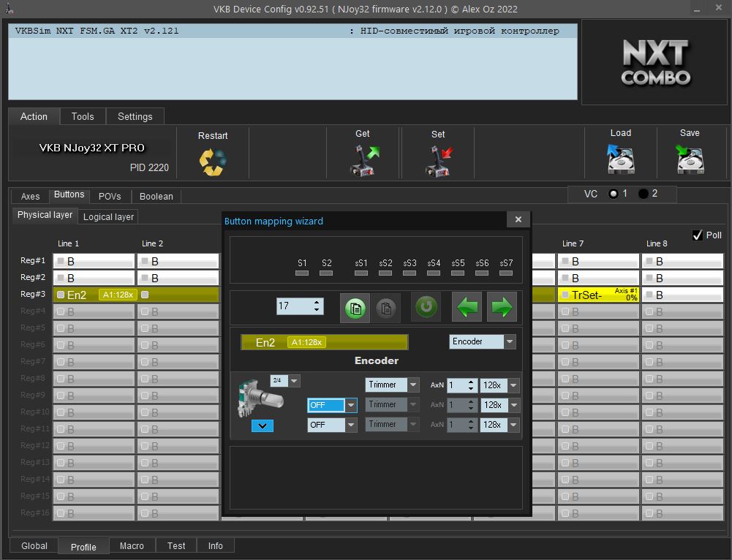Select Reg#1 Line 1 B cell
Image resolution: width=732 pixels, height=560 pixels.
(x=94, y=261)
